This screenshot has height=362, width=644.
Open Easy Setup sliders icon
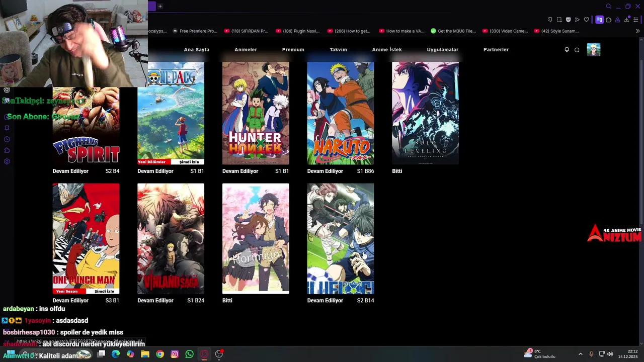pyautogui.click(x=635, y=20)
